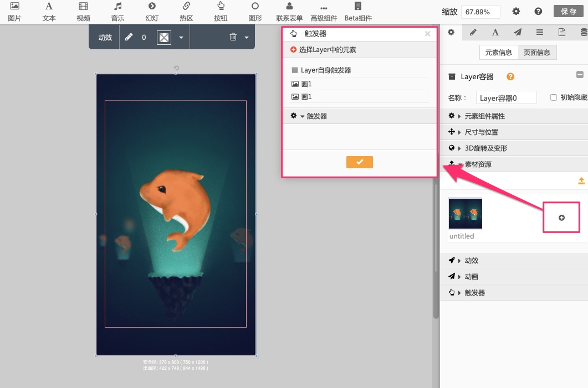The height and width of the screenshot is (388, 588).
Task: Switch to gear settings panel tab
Action: click(x=451, y=32)
